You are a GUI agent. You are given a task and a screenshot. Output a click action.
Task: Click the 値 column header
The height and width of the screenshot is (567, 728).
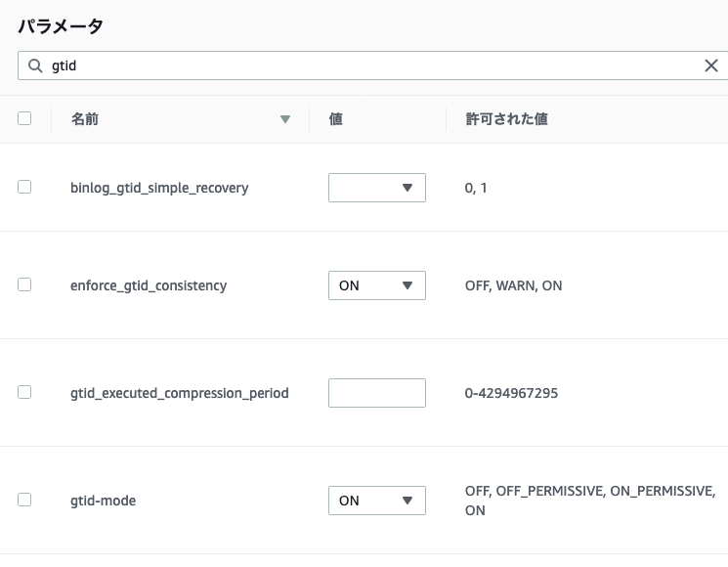click(335, 119)
